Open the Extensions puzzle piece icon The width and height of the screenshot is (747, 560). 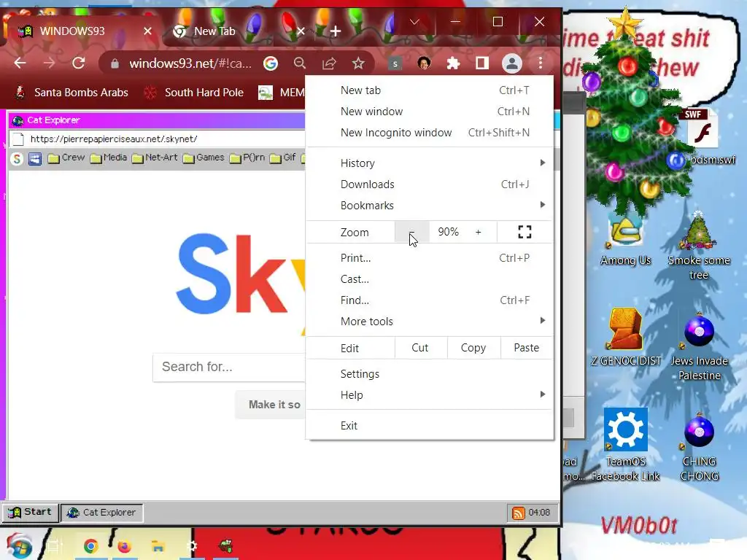(453, 63)
